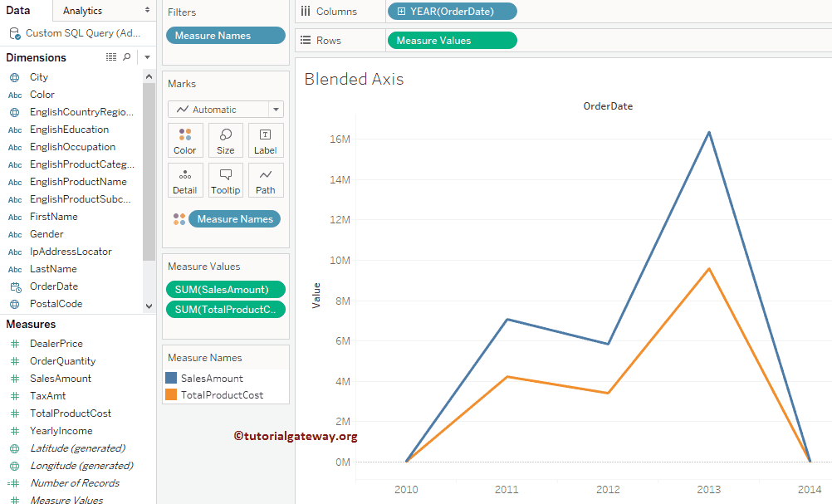This screenshot has width=832, height=504.
Task: Select Color in the Marks card
Action: [x=184, y=139]
